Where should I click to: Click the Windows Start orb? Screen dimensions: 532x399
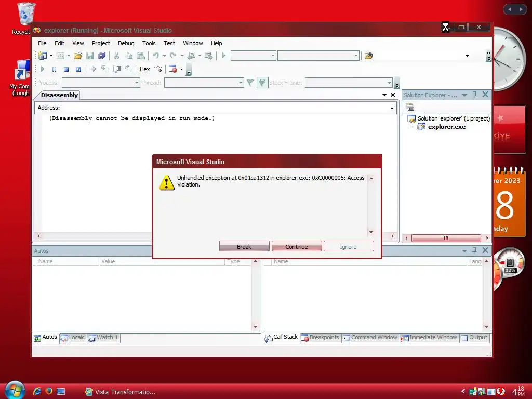tap(15, 390)
